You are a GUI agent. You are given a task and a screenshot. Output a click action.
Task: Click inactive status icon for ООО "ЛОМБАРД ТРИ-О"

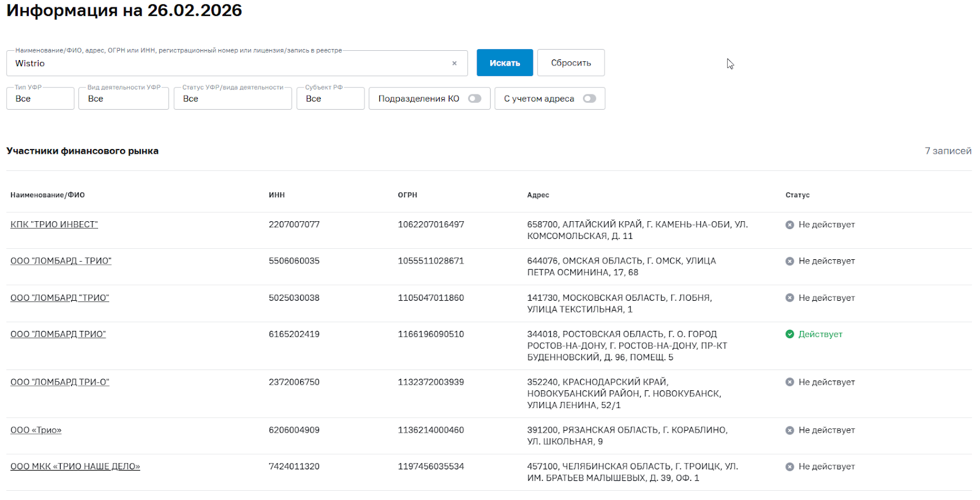pyautogui.click(x=790, y=382)
